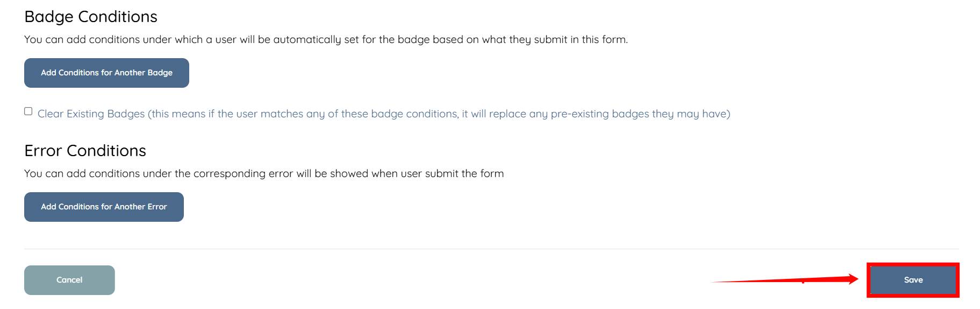
Task: Save the form conditions
Action: click(913, 280)
